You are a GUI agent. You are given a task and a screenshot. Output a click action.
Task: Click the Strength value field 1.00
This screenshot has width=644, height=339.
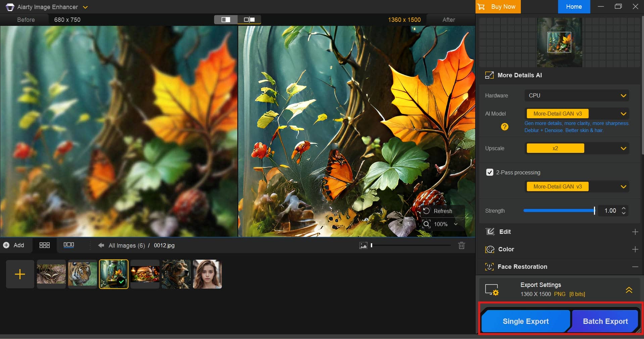(x=610, y=211)
